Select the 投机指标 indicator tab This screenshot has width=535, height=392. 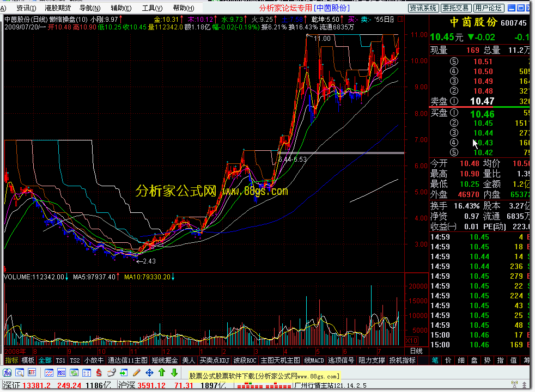(403, 360)
